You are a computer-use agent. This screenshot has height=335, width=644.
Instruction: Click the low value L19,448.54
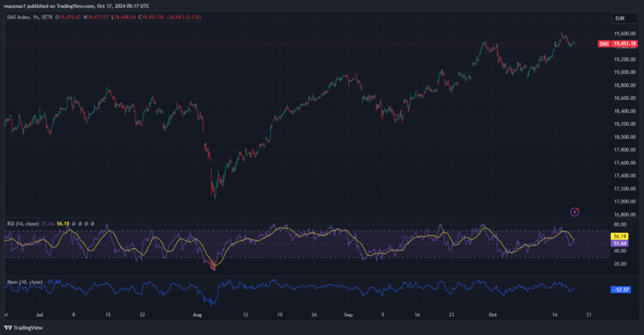(x=123, y=17)
